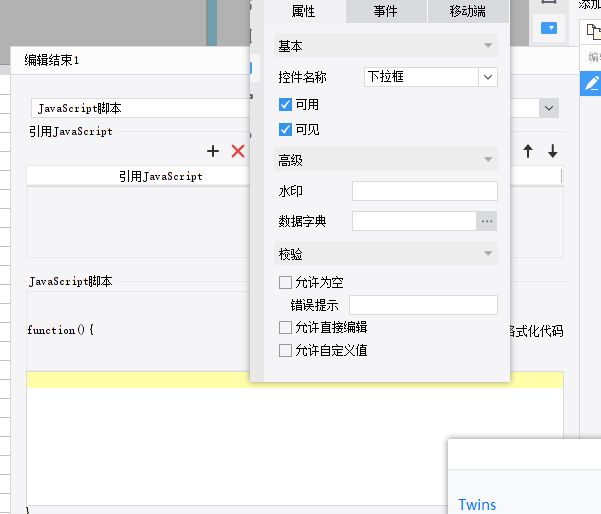The height and width of the screenshot is (514, 601).
Task: Click the Twins link
Action: click(x=477, y=504)
